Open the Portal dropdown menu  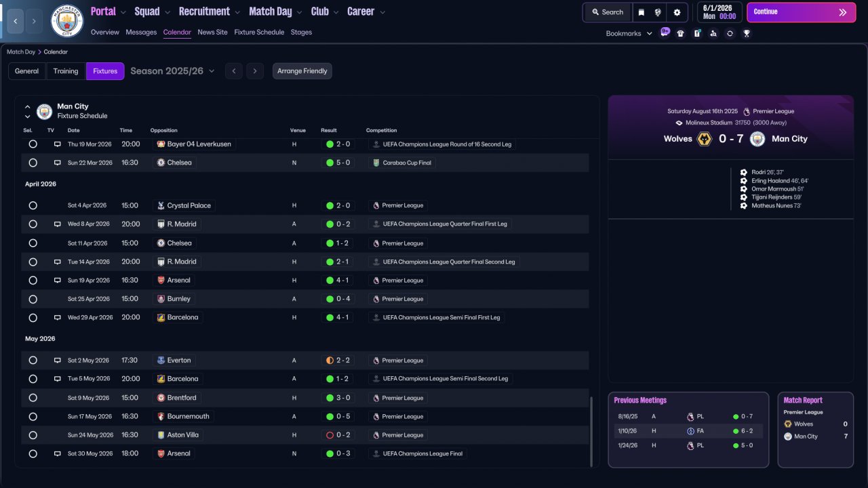click(108, 12)
